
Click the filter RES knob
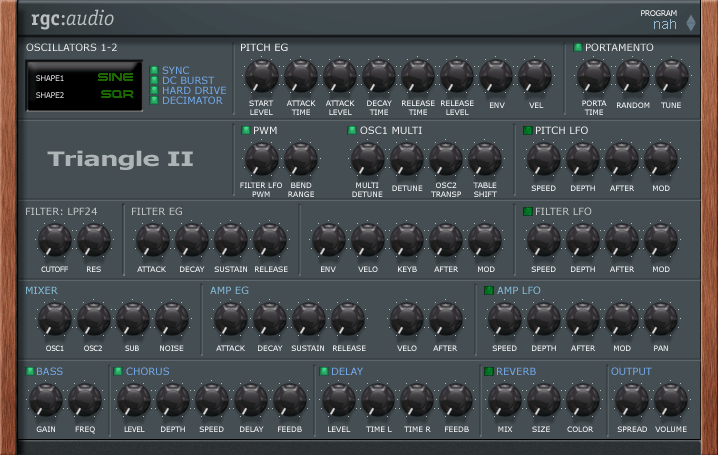[x=93, y=240]
